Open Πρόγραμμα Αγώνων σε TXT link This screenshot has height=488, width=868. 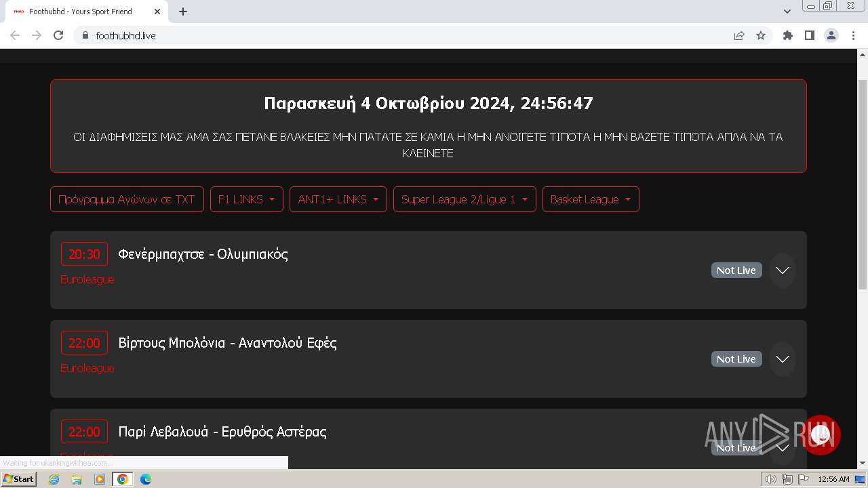[127, 199]
